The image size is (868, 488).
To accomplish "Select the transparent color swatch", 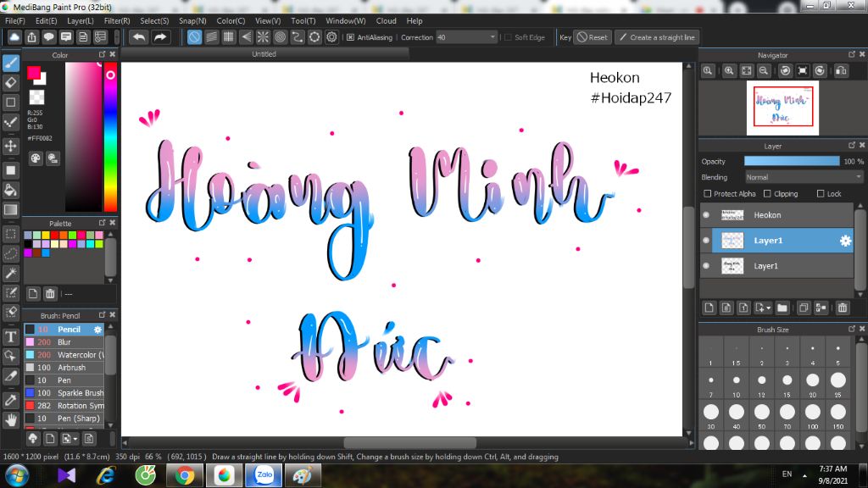I will tap(36, 97).
